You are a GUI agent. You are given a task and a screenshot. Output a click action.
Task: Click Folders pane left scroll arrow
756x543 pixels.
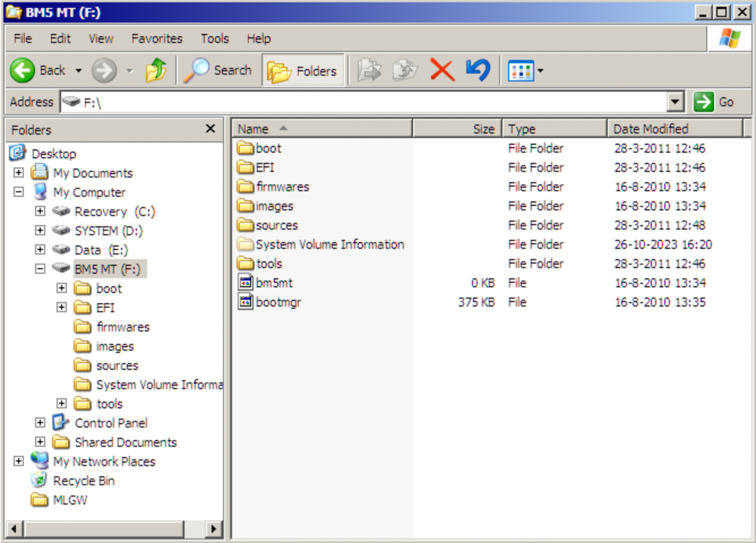pos(15,529)
